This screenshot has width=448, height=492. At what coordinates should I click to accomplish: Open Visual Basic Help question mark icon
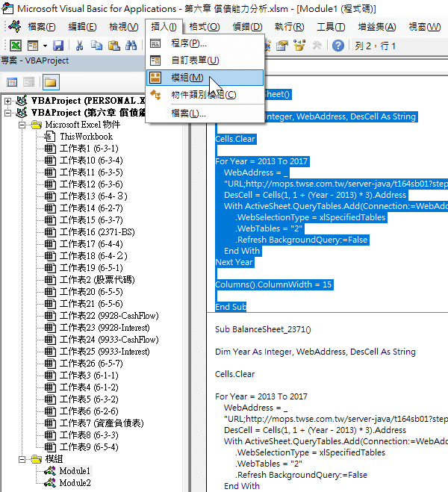click(x=338, y=46)
